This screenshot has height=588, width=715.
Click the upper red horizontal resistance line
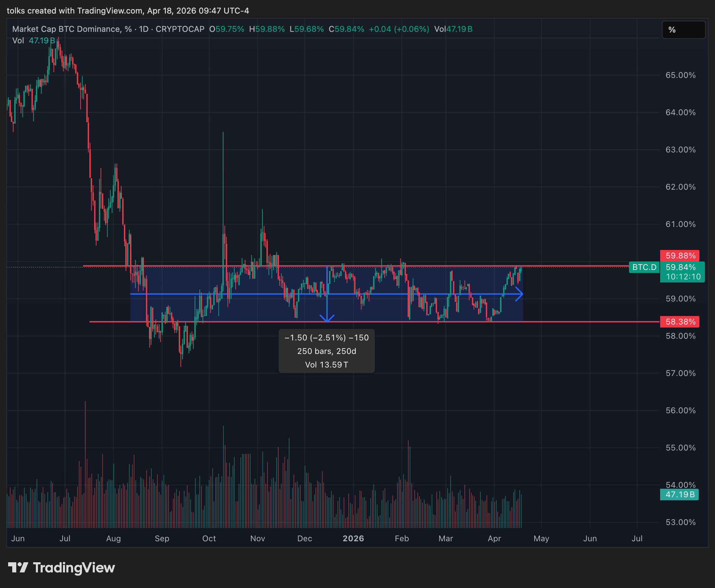click(x=576, y=266)
